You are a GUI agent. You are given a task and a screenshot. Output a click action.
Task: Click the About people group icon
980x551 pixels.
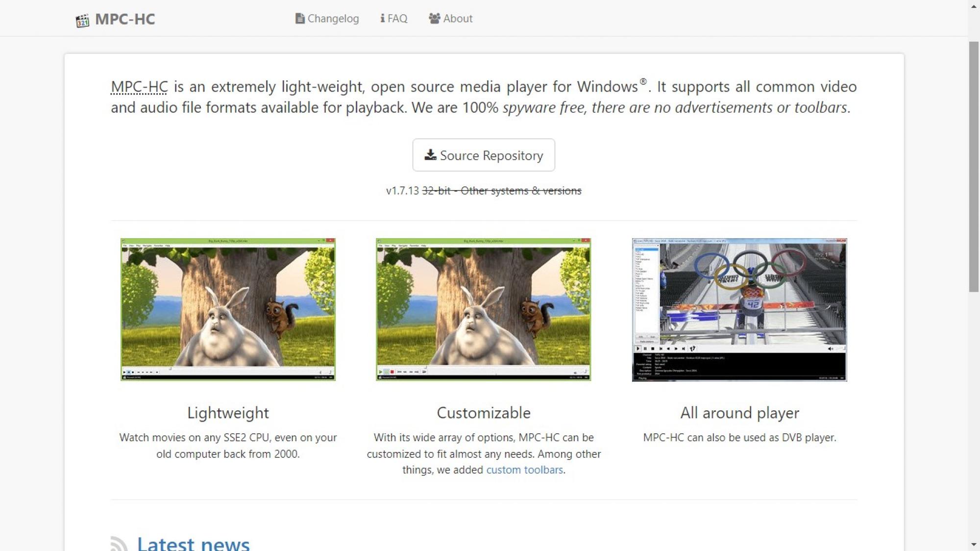pos(434,19)
